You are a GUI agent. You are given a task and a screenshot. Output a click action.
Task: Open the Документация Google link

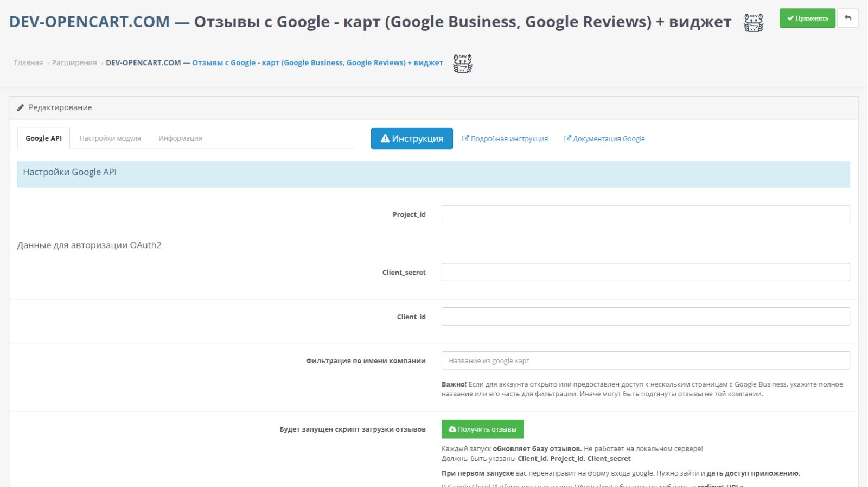604,139
